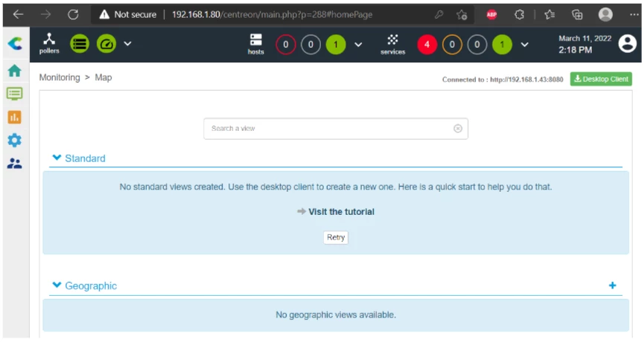644x342 pixels.
Task: Open browser collections icon
Action: pyautogui.click(x=577, y=15)
